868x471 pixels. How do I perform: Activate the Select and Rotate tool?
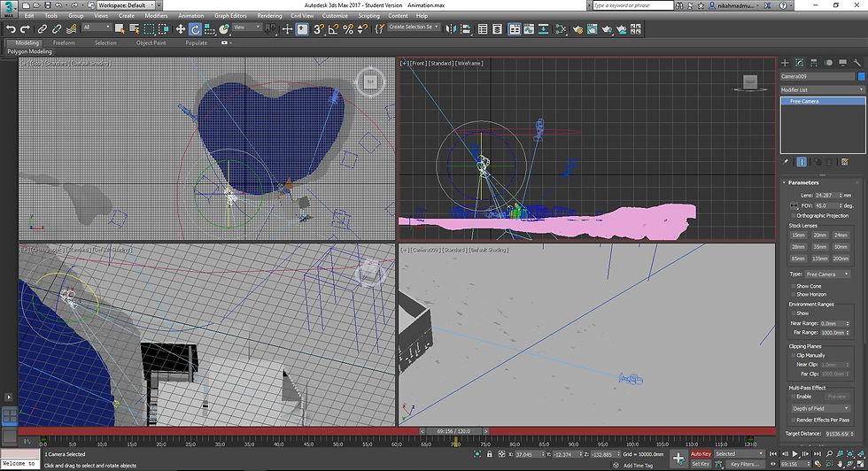point(195,29)
